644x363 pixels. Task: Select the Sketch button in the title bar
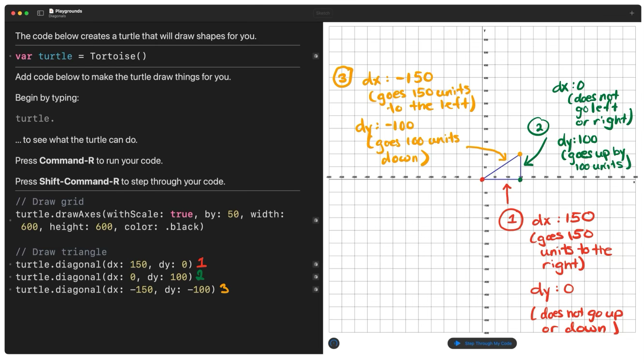coord(323,13)
